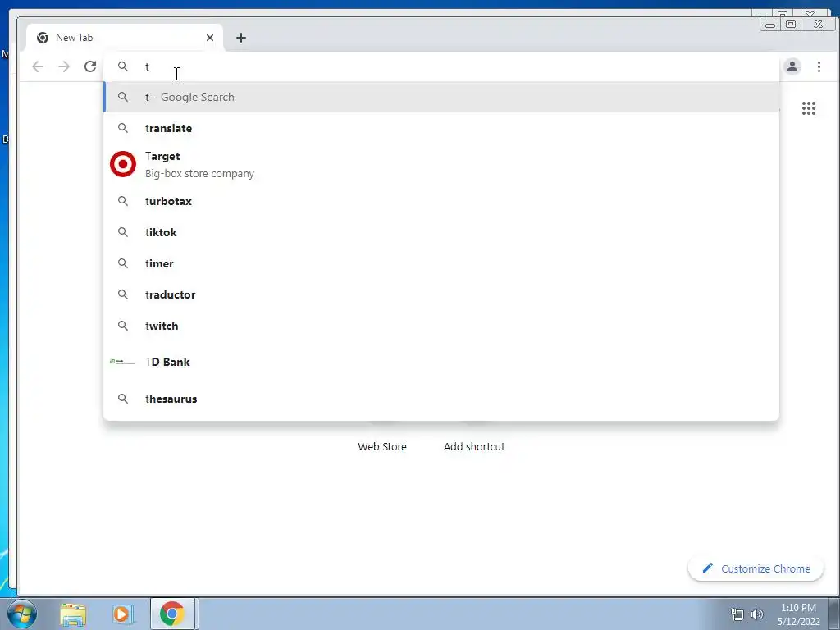
Task: Choose the thesaurus suggestion
Action: [441, 399]
